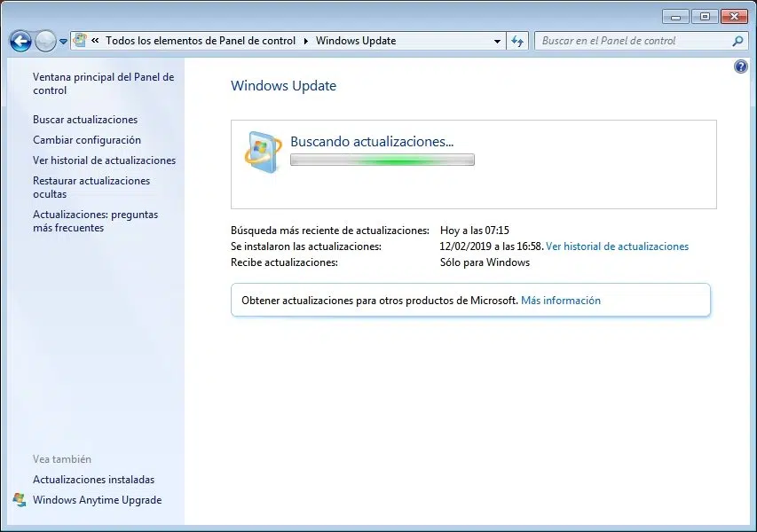Viewport: 757px width, 532px height.
Task: Close the Windows Update window
Action: (x=734, y=17)
